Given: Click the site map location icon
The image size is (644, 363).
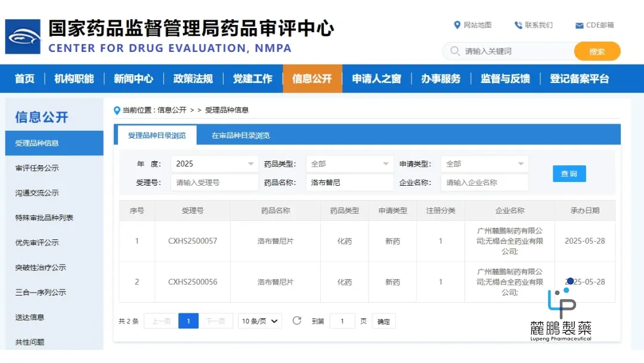Looking at the screenshot, I should pos(457,25).
